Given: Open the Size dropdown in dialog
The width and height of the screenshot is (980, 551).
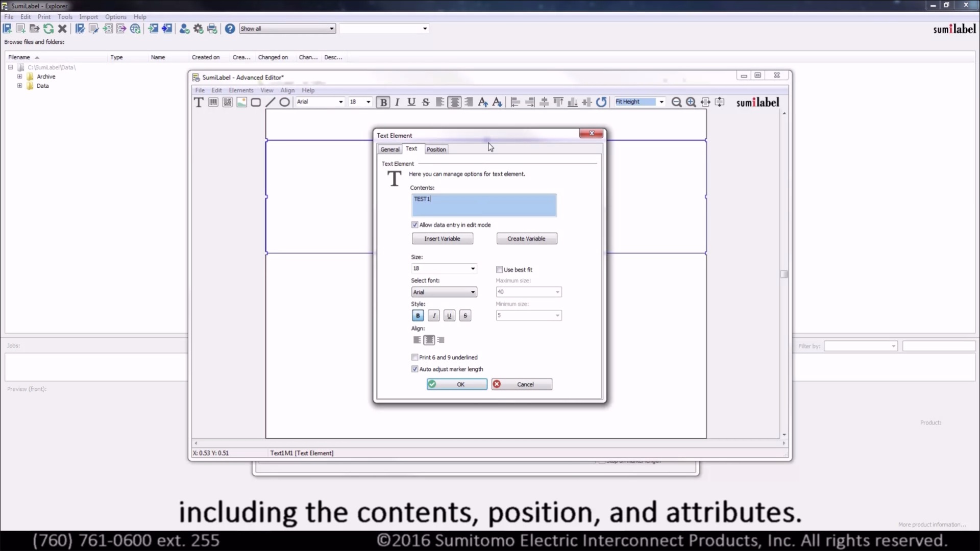Looking at the screenshot, I should tap(473, 268).
